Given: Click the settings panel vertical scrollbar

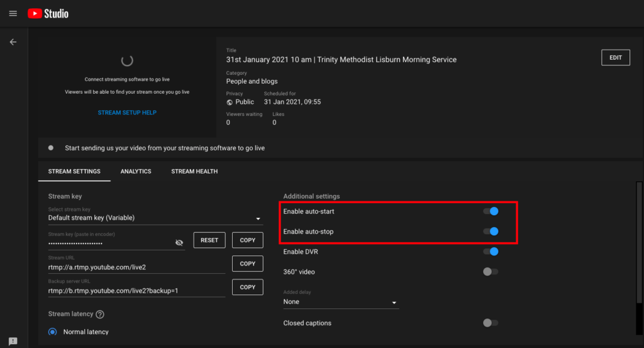Looking at the screenshot, I should tap(639, 242).
